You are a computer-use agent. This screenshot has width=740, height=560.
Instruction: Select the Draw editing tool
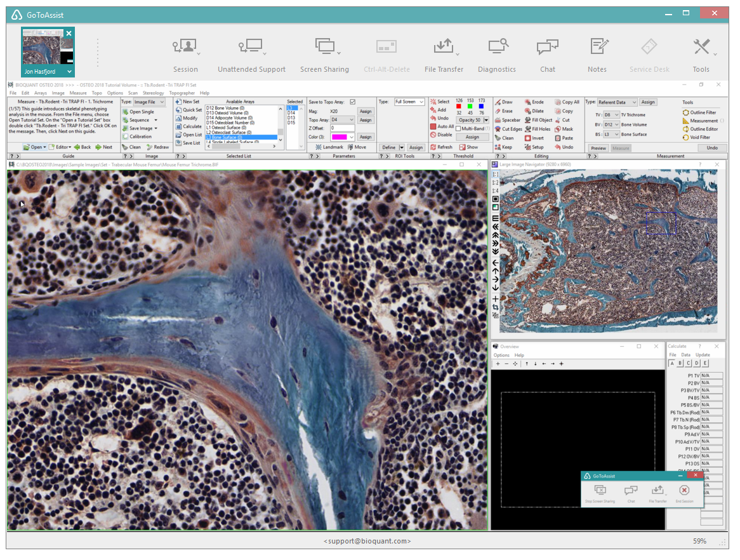tap(503, 102)
